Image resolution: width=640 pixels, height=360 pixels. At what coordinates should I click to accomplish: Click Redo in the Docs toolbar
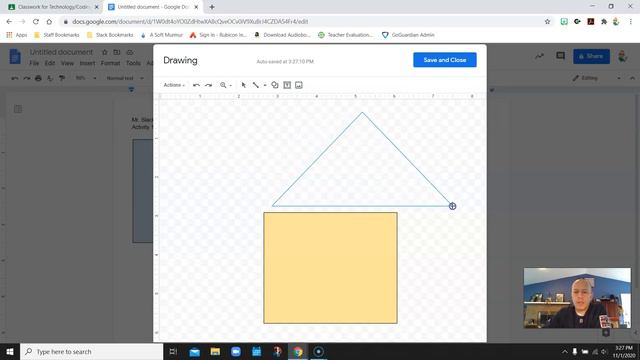click(27, 78)
